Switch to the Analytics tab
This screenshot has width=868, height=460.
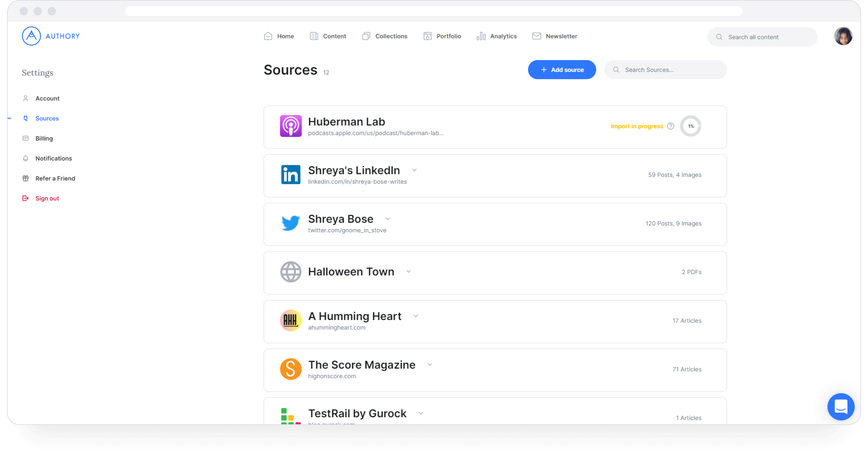[x=497, y=36]
